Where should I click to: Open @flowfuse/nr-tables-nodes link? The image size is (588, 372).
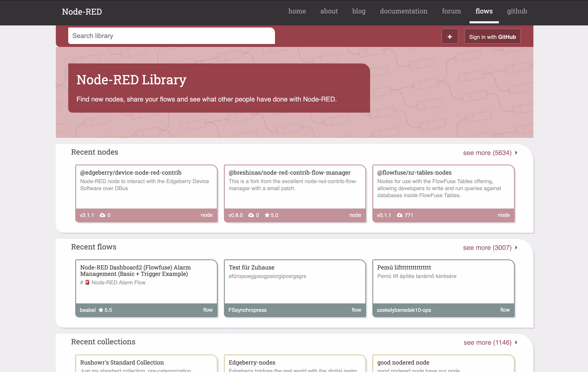[x=414, y=173]
